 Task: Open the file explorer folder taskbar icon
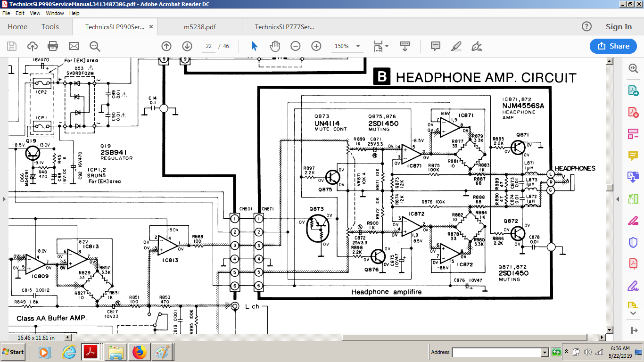pyautogui.click(x=116, y=352)
